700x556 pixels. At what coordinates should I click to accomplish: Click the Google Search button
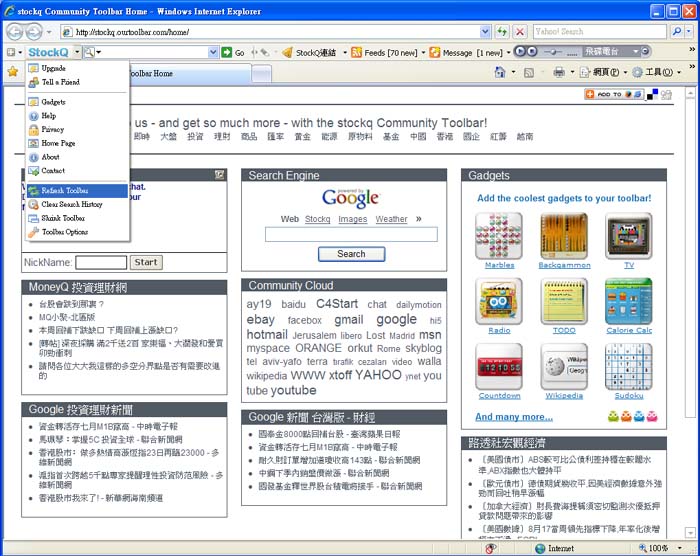(x=351, y=254)
